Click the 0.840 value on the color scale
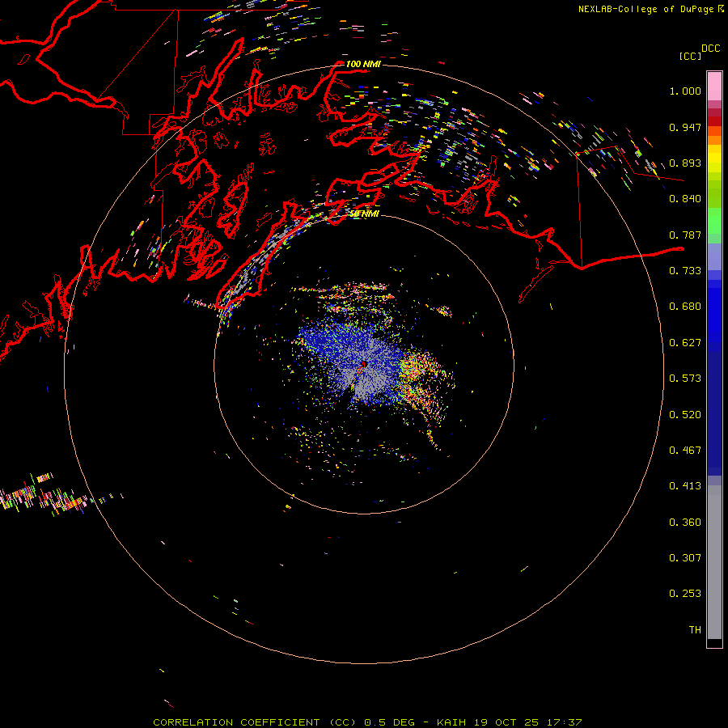Viewport: 728px width, 728px height. (x=685, y=199)
